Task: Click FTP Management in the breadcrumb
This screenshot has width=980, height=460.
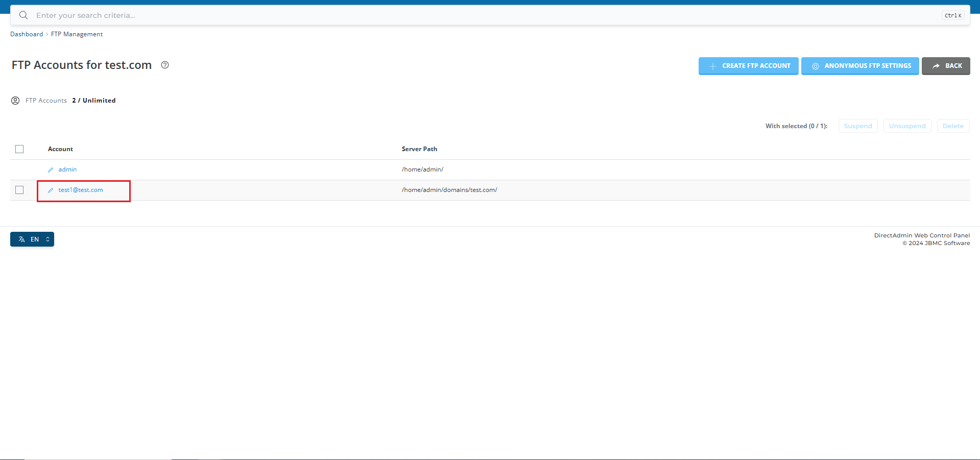Action: (77, 34)
